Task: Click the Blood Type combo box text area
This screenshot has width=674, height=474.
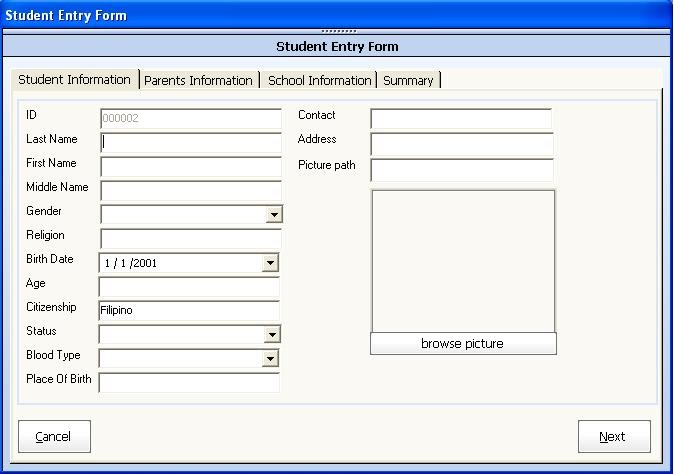Action: (181, 358)
